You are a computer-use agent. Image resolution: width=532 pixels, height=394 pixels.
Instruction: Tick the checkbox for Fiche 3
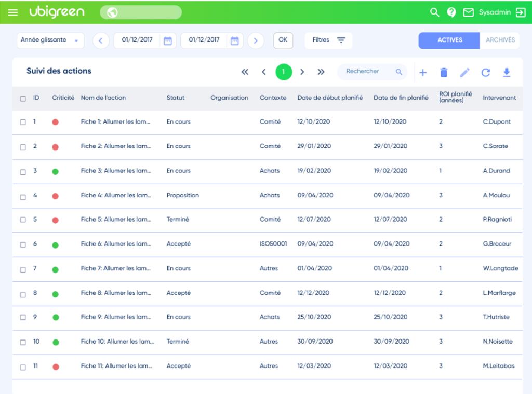point(23,172)
